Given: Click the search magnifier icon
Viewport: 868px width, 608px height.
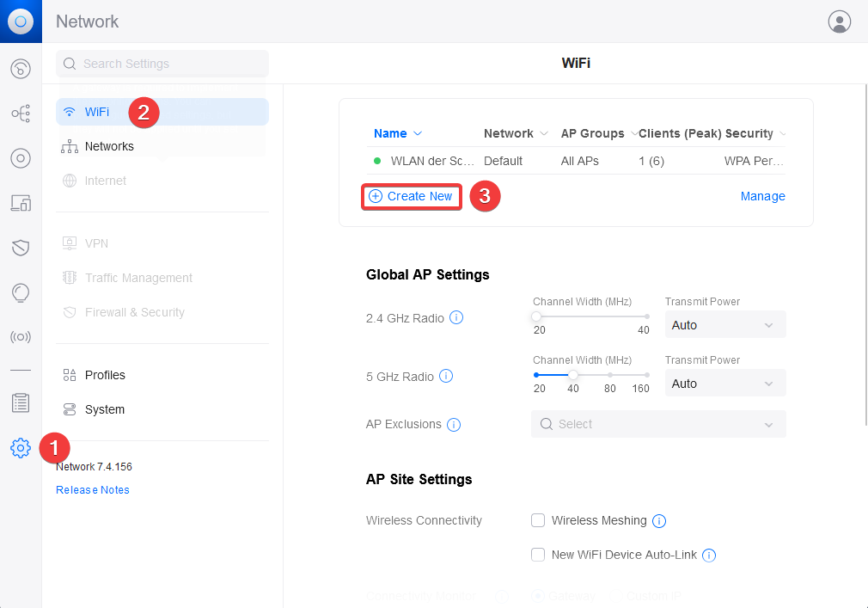Looking at the screenshot, I should point(70,64).
